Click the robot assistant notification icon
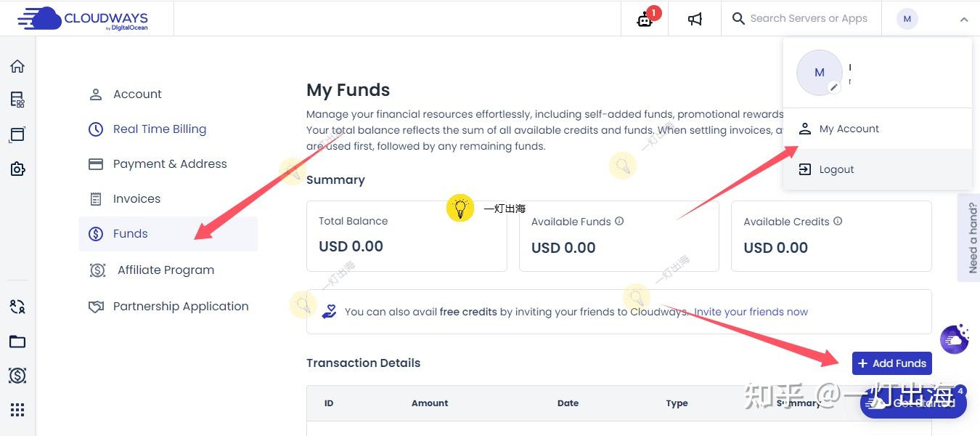 645,19
